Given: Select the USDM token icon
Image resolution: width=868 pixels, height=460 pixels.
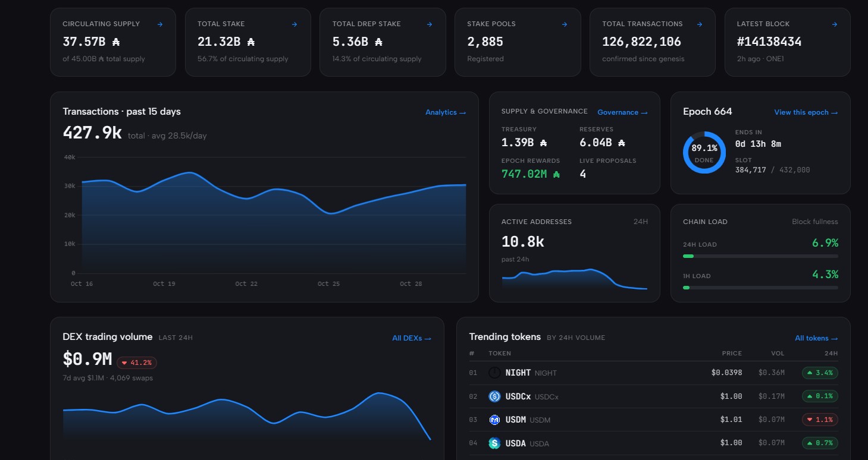Looking at the screenshot, I should tap(494, 420).
